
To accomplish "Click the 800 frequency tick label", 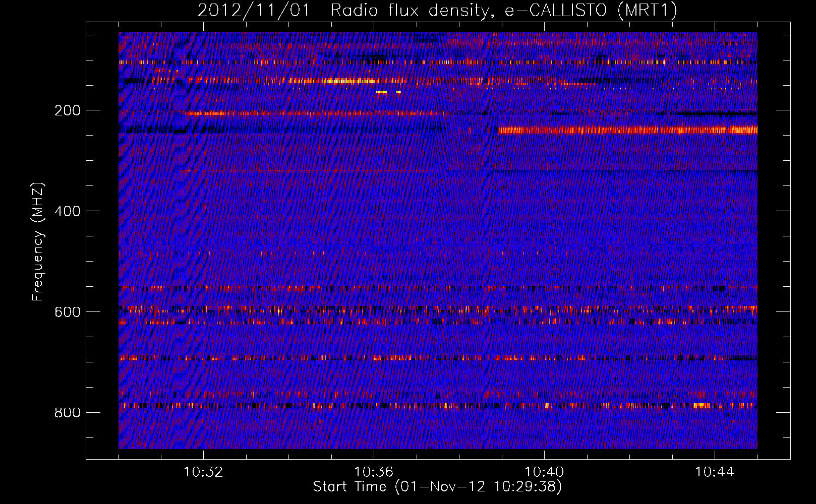I will point(67,413).
